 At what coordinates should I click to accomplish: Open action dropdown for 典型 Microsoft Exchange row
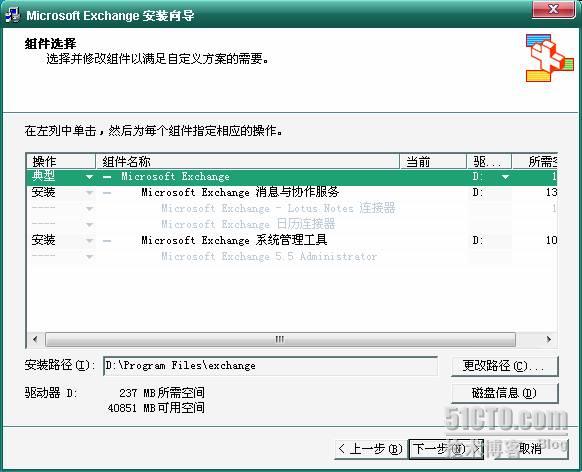[89, 177]
